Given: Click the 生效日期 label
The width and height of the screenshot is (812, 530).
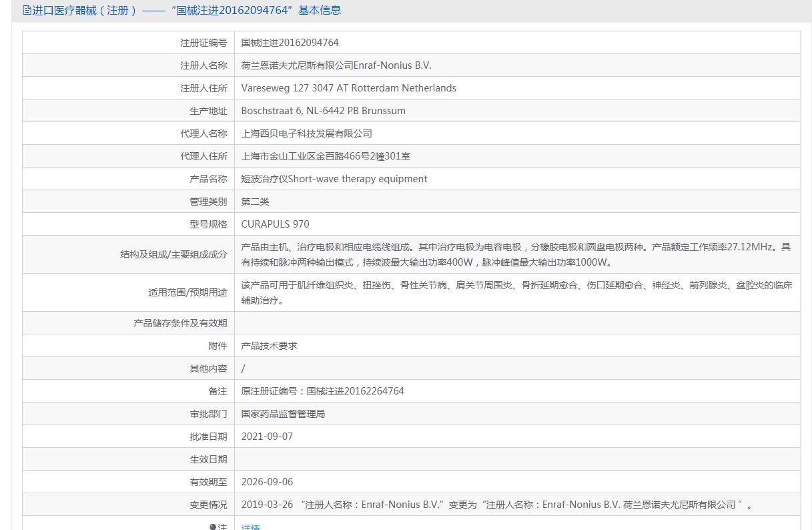Looking at the screenshot, I should [208, 459].
